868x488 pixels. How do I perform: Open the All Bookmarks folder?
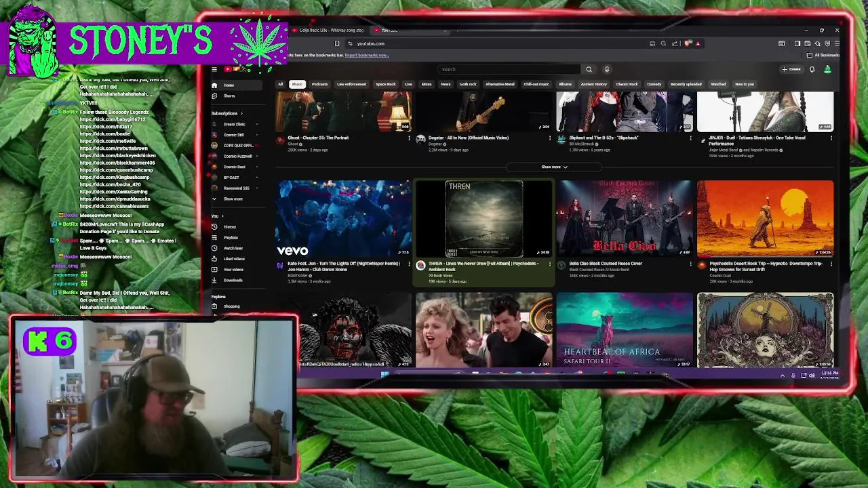824,55
